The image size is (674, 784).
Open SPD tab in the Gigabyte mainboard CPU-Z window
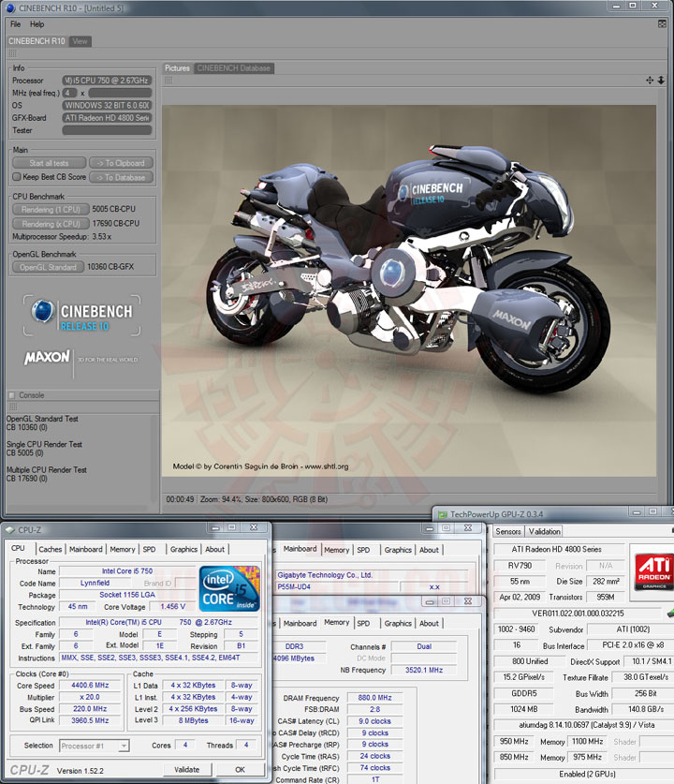(x=363, y=550)
